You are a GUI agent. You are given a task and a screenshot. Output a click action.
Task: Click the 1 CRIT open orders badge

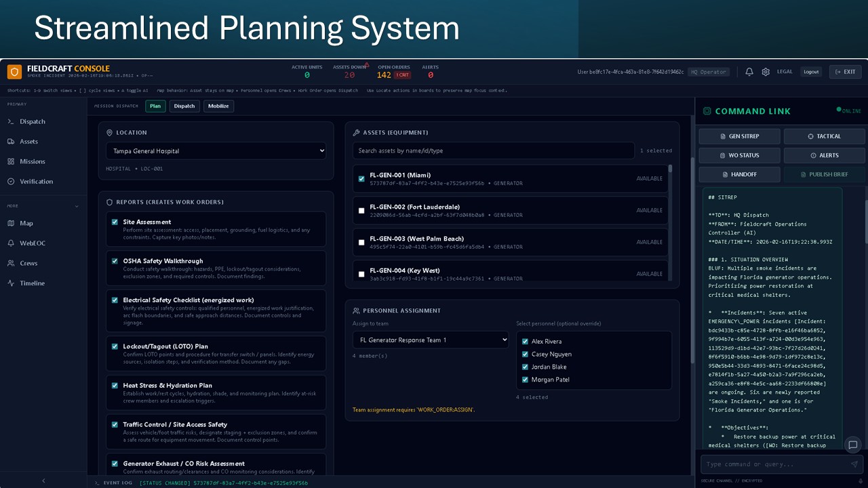coord(402,75)
